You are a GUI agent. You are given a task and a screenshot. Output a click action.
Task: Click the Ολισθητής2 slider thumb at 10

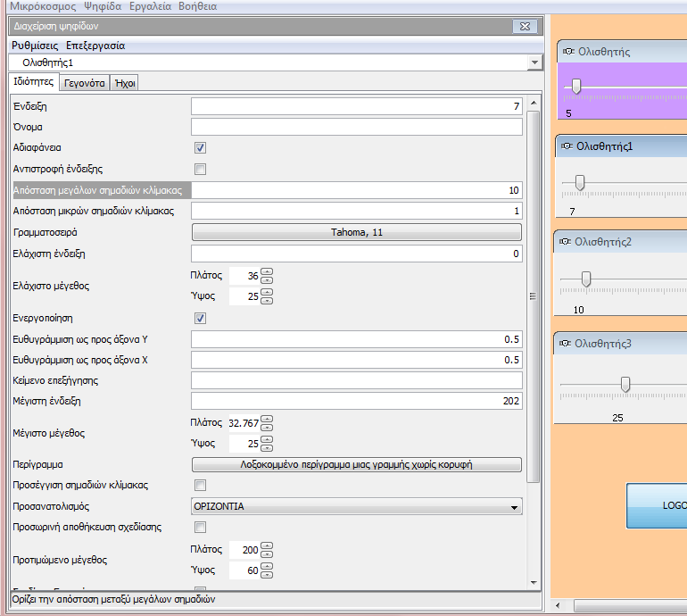click(x=586, y=279)
